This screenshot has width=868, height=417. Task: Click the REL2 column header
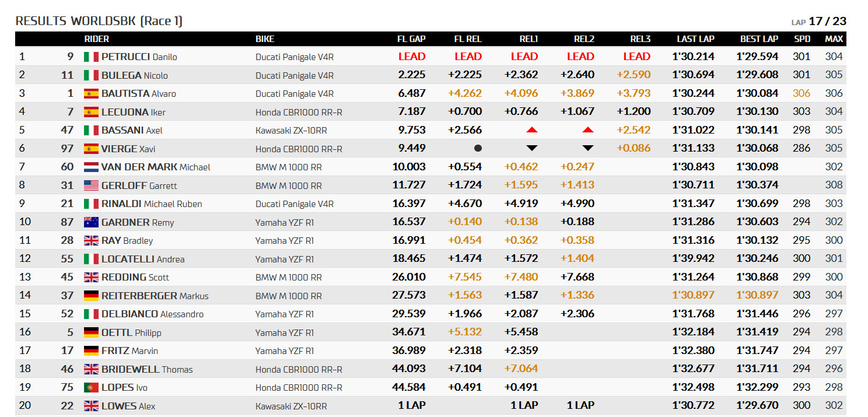584,39
